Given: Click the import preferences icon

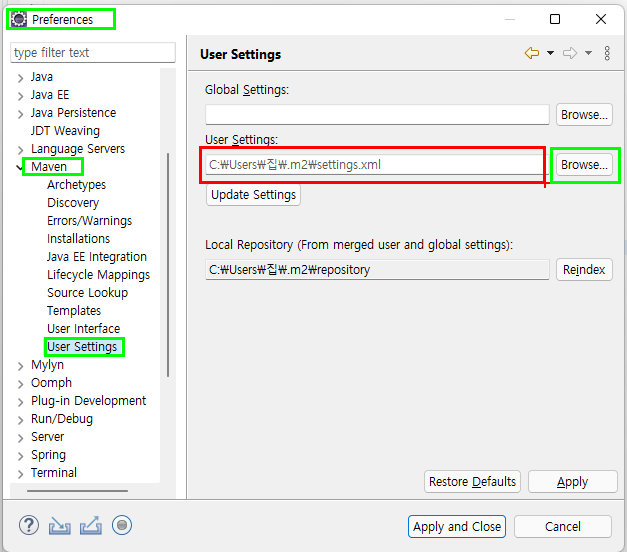Looking at the screenshot, I should click(60, 526).
